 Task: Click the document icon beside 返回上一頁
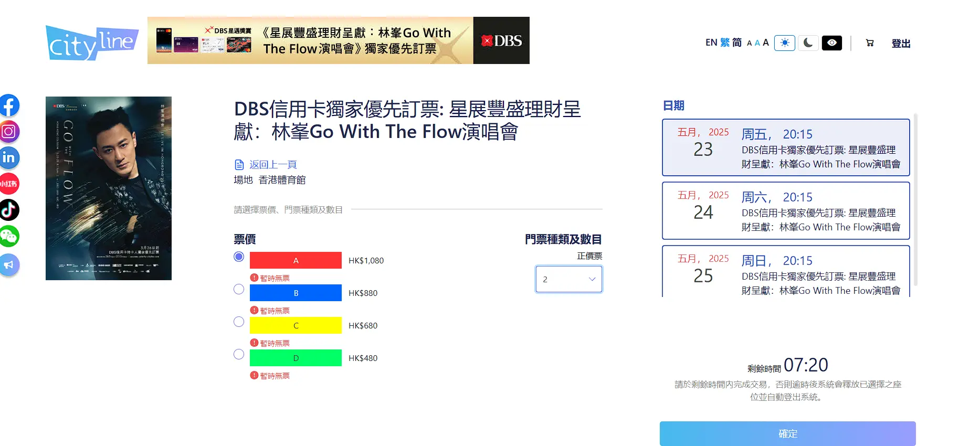pyautogui.click(x=239, y=165)
